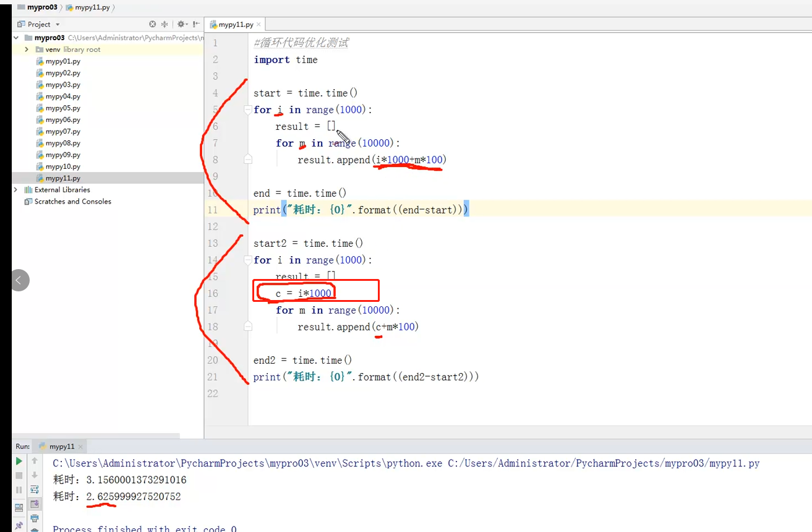Open mypy10.py in the project tree
This screenshot has width=812, height=532.
click(62, 166)
